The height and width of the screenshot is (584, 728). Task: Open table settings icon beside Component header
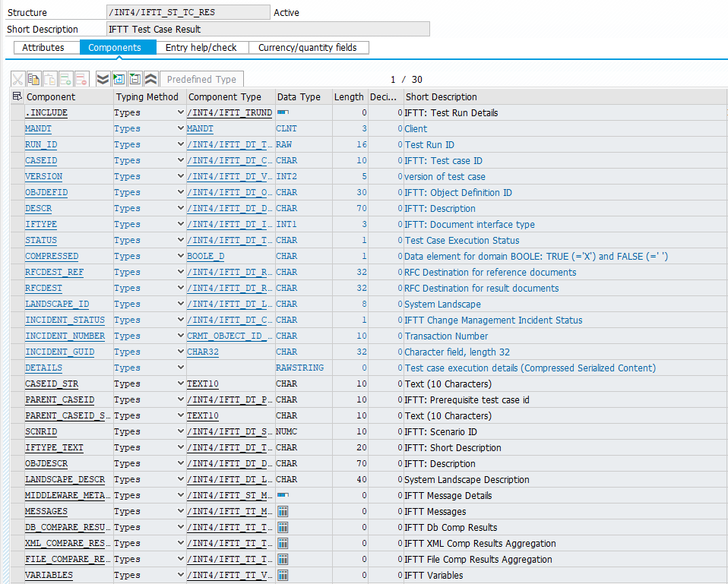click(x=17, y=96)
